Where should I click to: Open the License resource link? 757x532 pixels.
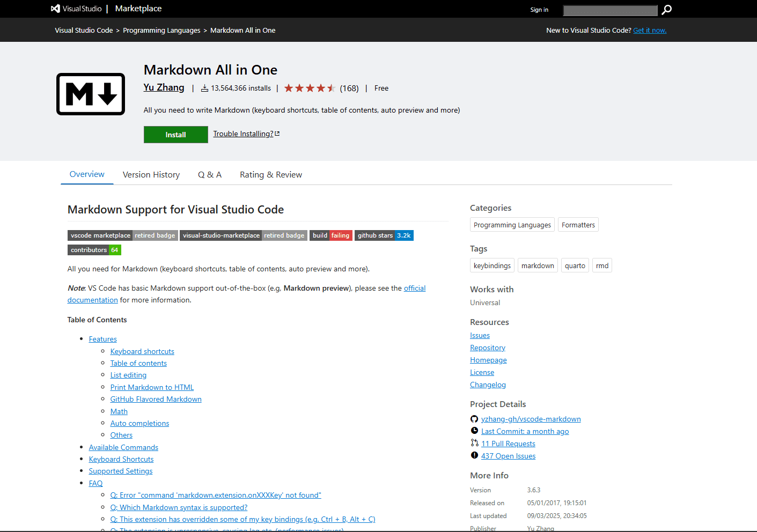pos(482,372)
